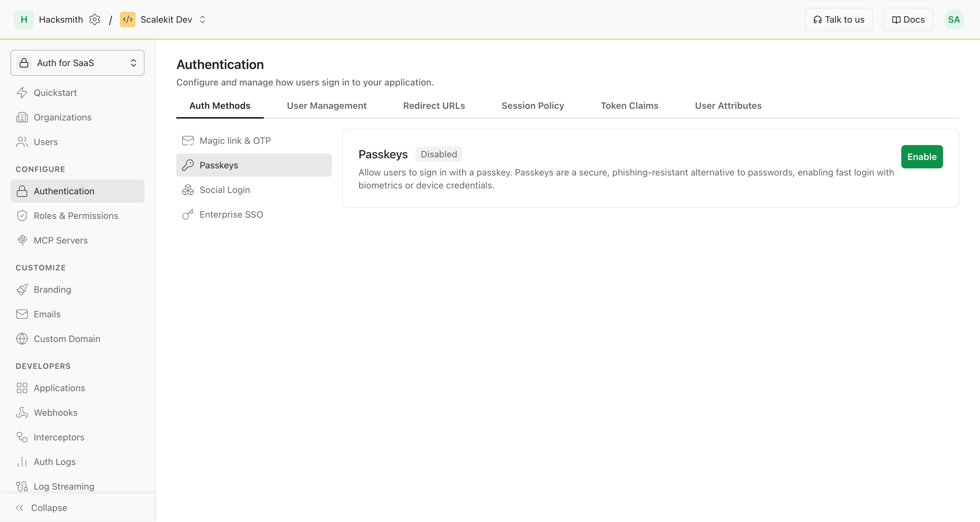
Task: Navigate to MCP Servers
Action: point(77,240)
